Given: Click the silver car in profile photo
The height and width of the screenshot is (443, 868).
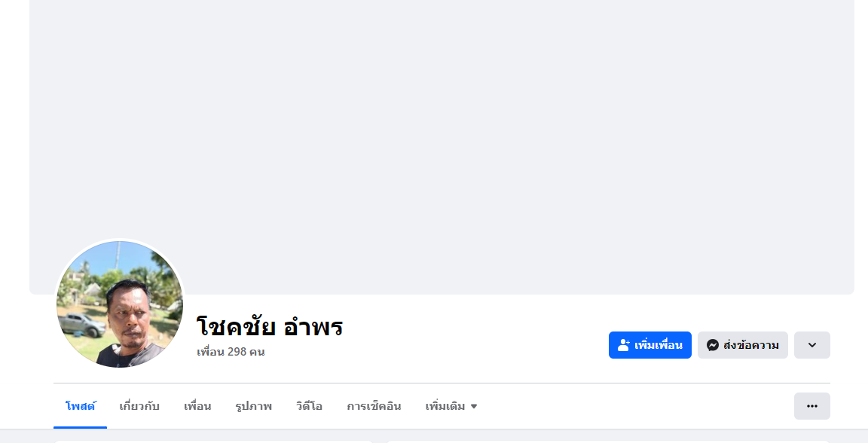Looking at the screenshot, I should coord(81,324).
